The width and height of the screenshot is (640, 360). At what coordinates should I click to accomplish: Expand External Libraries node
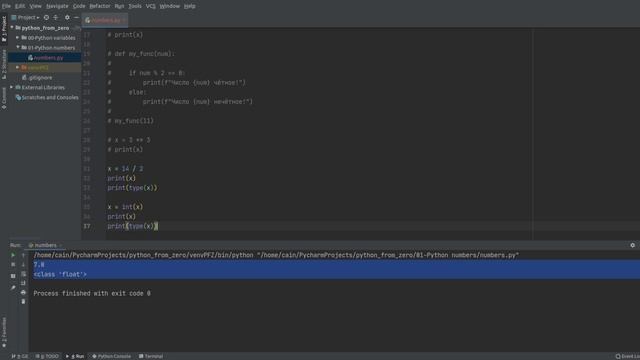[11, 87]
